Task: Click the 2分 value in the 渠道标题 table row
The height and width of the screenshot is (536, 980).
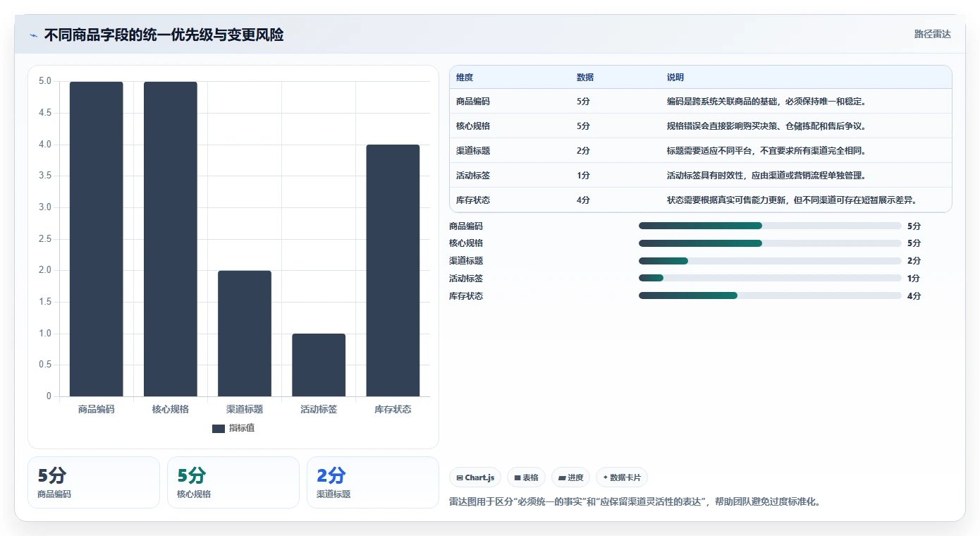Action: click(583, 151)
